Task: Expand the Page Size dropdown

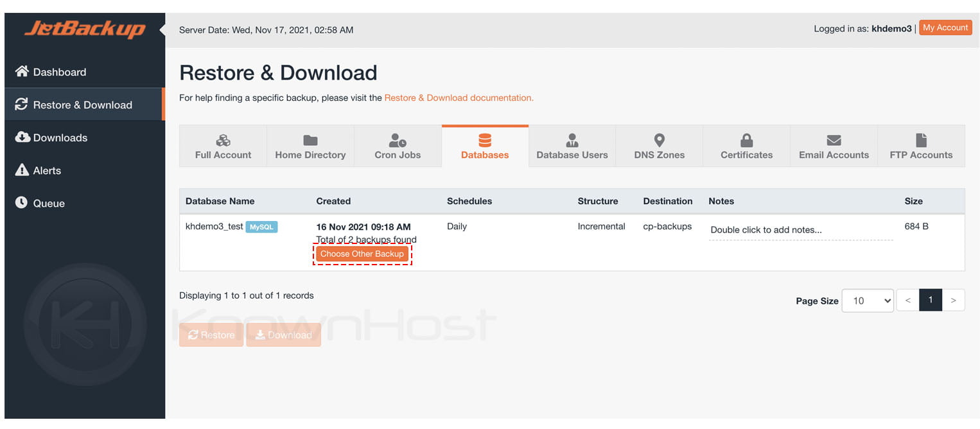Action: pos(868,300)
